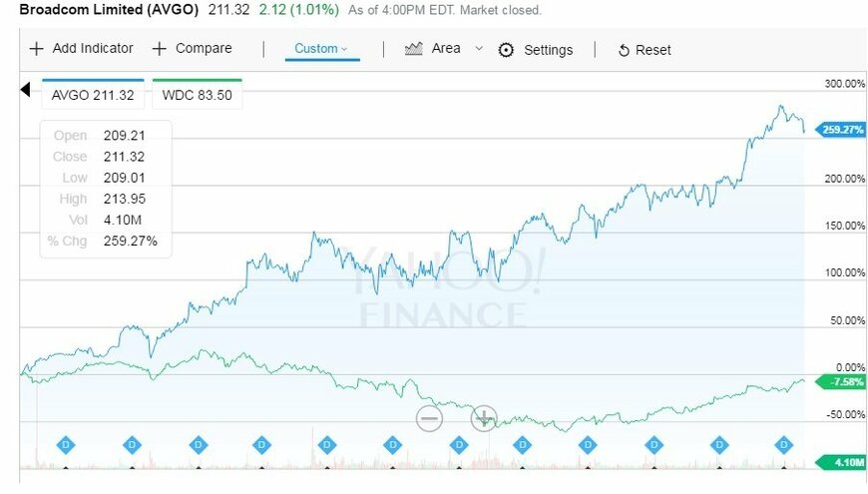Open chart Settings via gear icon
868x494 pixels.
point(506,50)
